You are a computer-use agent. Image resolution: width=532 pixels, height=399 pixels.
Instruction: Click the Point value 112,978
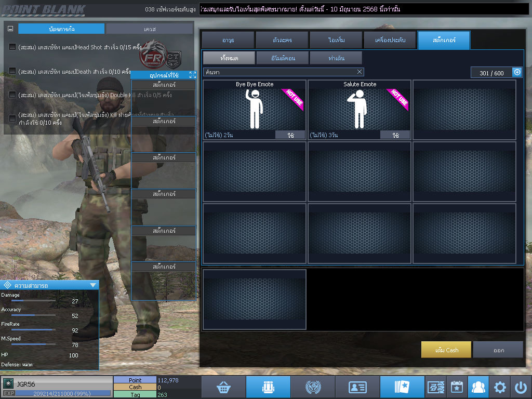[168, 380]
